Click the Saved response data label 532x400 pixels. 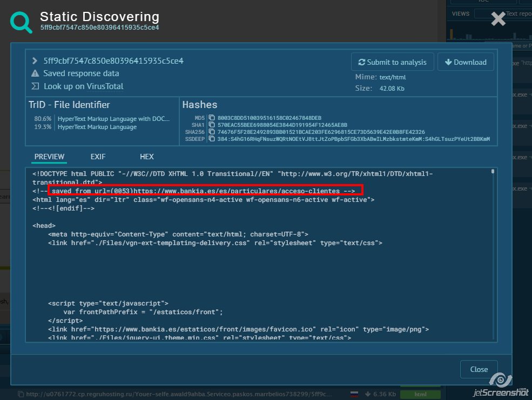click(x=81, y=73)
